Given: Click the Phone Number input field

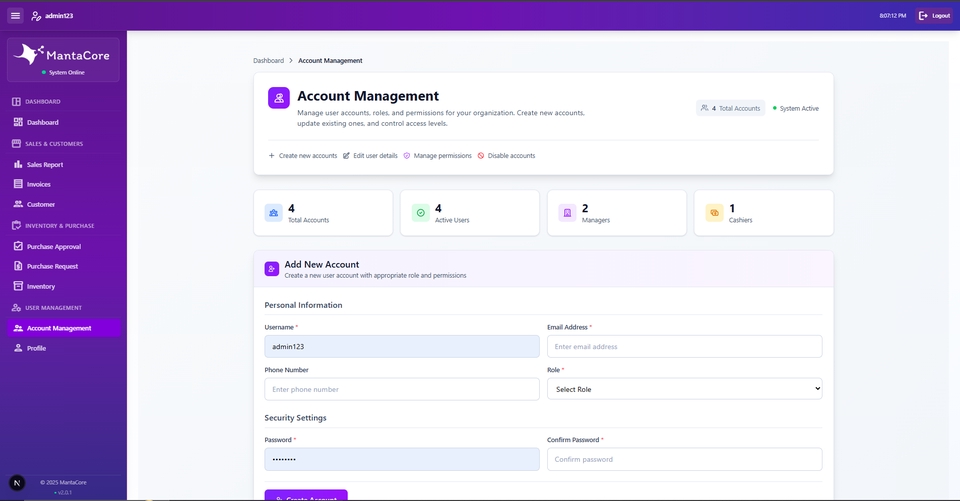Looking at the screenshot, I should coord(402,389).
